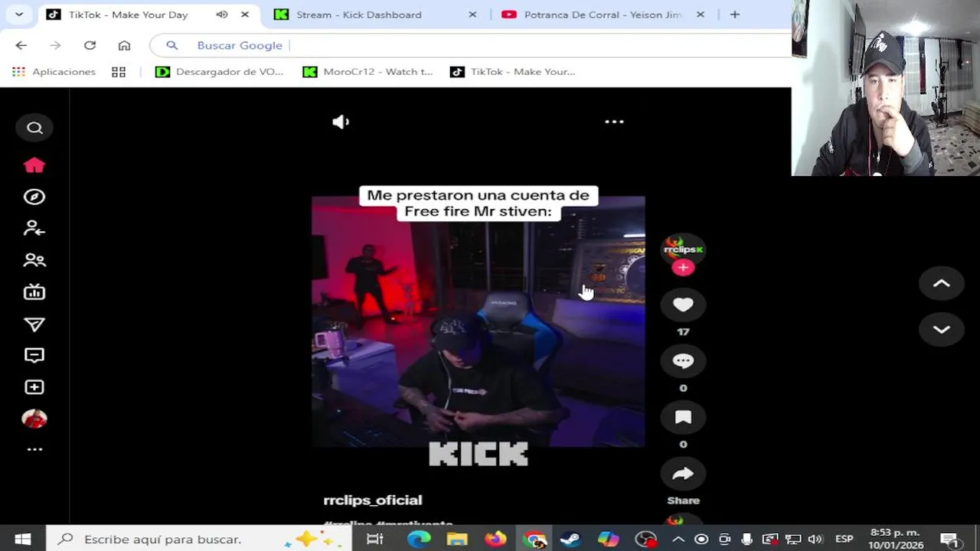The image size is (980, 551).
Task: Open File Explorer from taskbar
Action: pyautogui.click(x=457, y=540)
